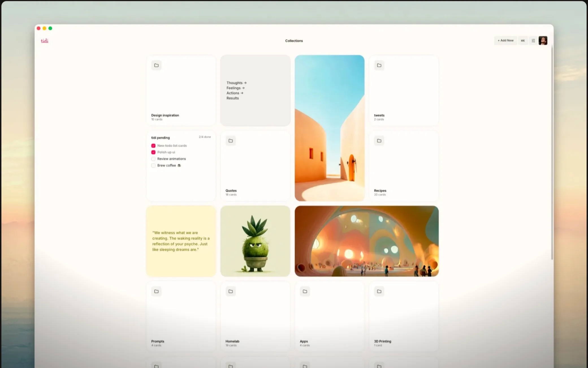Click the tidi logo
This screenshot has height=368, width=588.
44,41
